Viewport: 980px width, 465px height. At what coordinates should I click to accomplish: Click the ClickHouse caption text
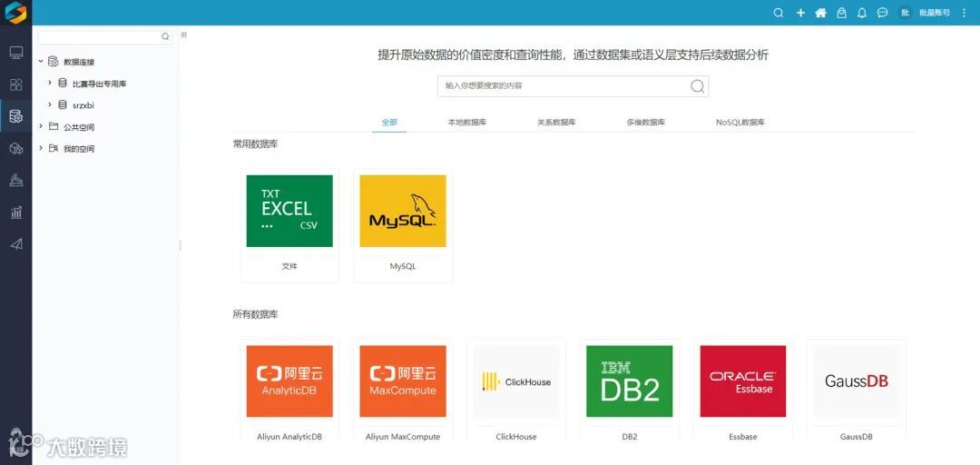tap(516, 437)
